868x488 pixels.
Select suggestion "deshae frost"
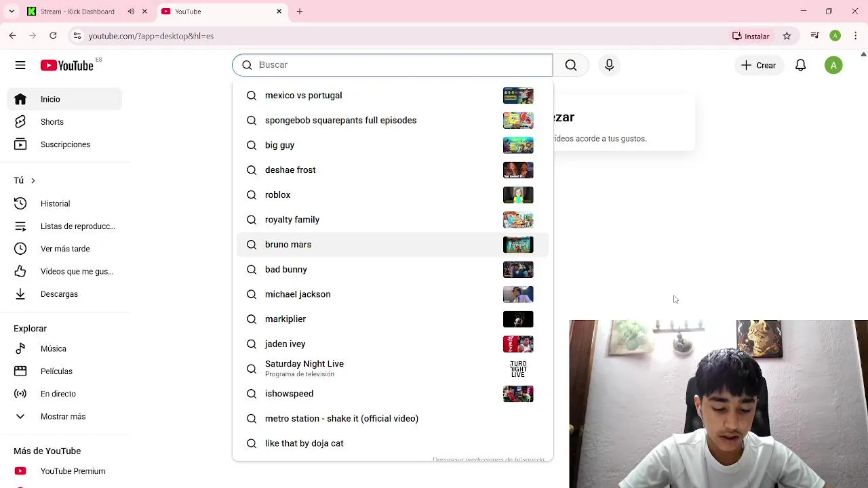tap(393, 170)
